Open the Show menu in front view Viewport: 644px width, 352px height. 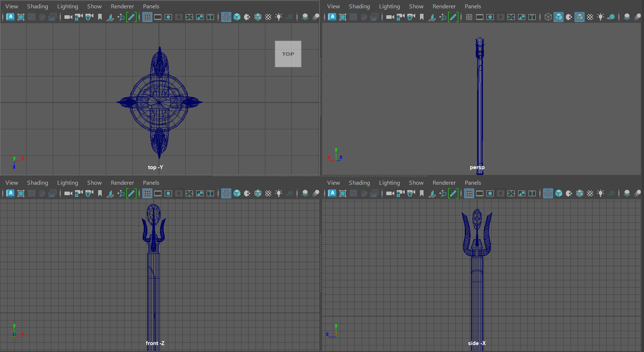94,183
